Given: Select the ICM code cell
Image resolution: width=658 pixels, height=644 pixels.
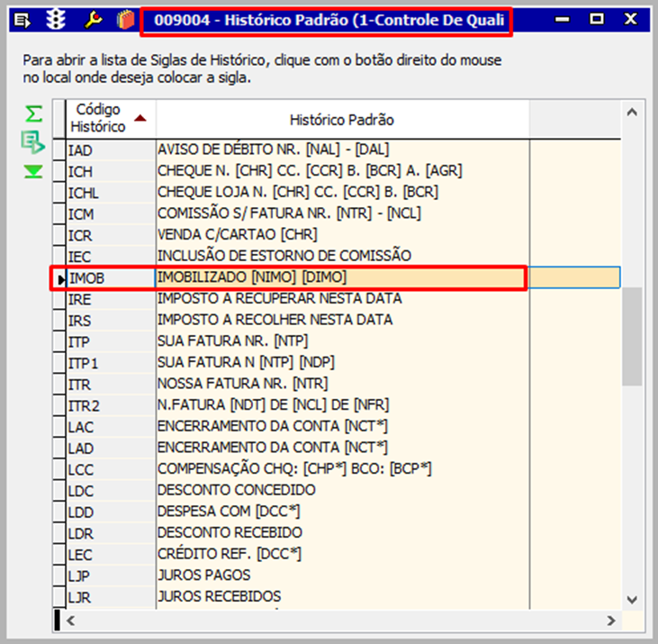Looking at the screenshot, I should 111,213.
